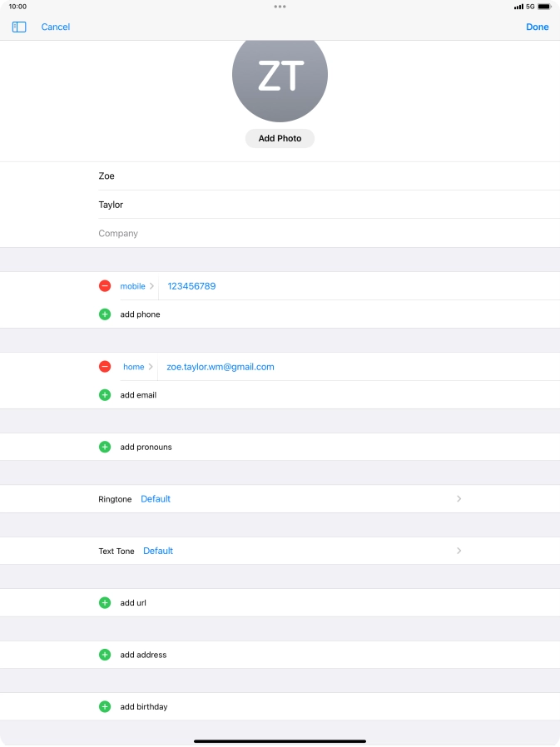Edit the first name field Zoe
This screenshot has height=747, width=560.
[x=325, y=176]
